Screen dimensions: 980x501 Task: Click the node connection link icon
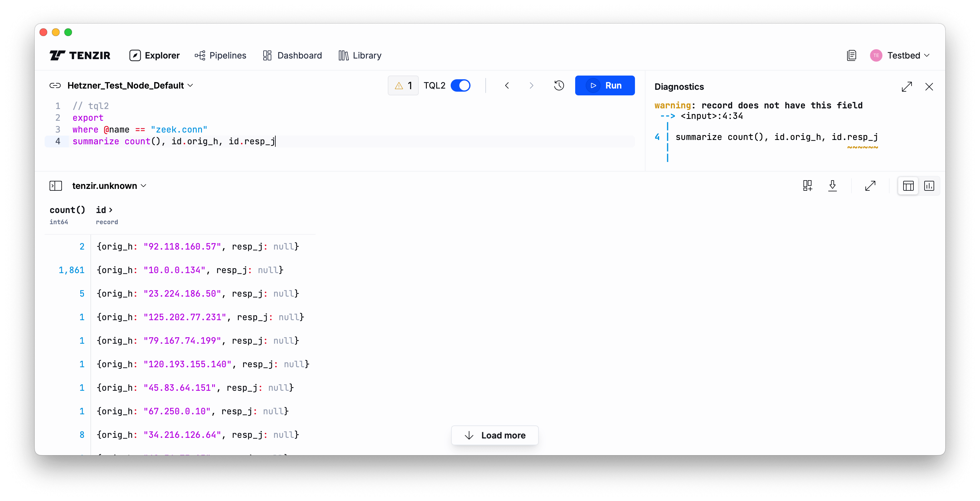[x=55, y=85]
